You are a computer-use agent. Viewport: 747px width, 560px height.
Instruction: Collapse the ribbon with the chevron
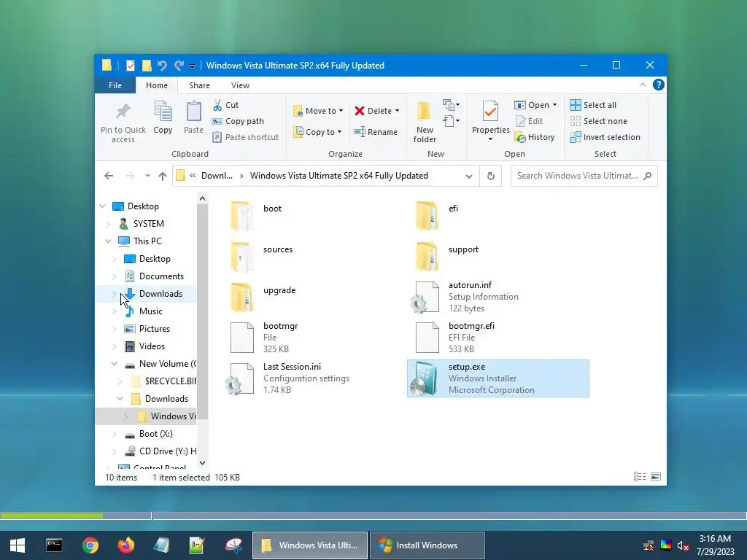[643, 85]
